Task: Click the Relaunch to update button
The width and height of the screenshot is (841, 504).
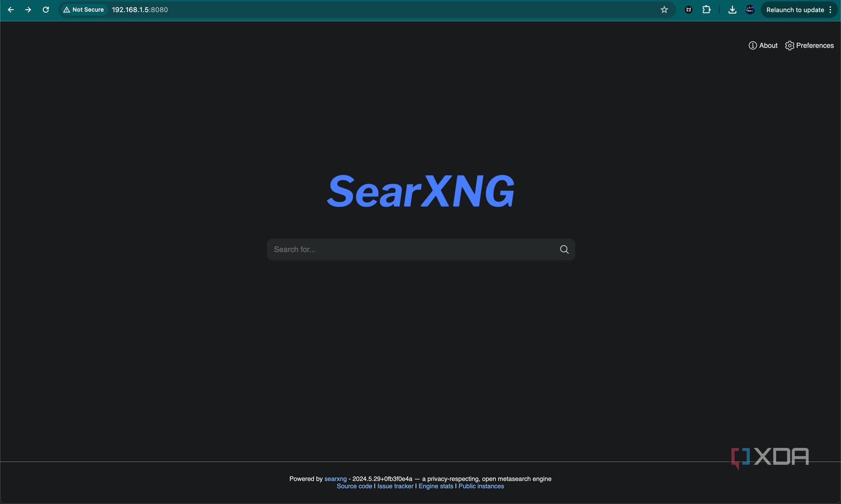Action: (x=795, y=9)
